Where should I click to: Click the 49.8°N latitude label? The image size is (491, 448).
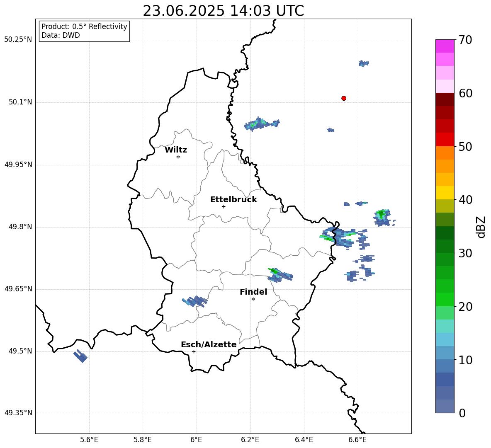click(20, 227)
